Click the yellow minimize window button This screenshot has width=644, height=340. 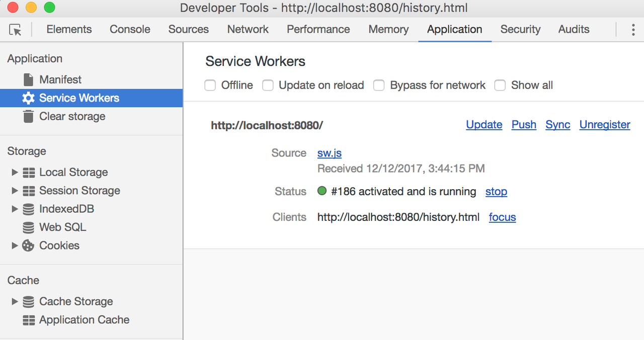click(31, 8)
